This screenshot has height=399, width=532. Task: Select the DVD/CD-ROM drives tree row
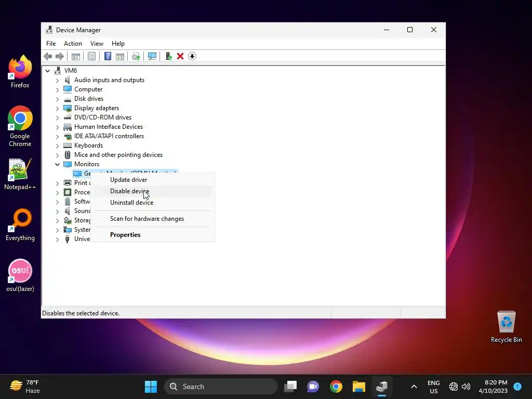(x=103, y=117)
